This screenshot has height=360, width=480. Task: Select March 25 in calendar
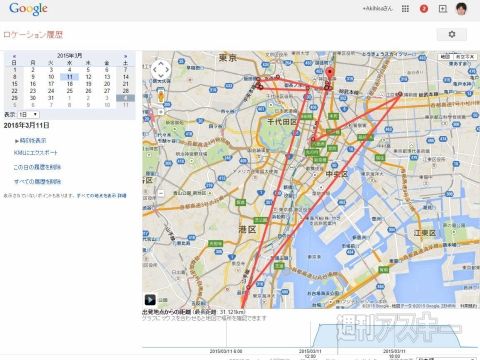click(x=70, y=91)
